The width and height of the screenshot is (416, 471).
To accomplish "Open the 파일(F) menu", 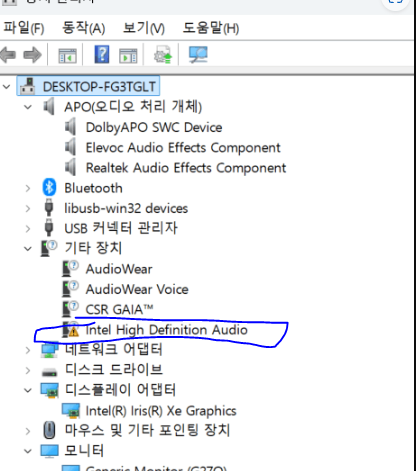I will click(x=24, y=28).
